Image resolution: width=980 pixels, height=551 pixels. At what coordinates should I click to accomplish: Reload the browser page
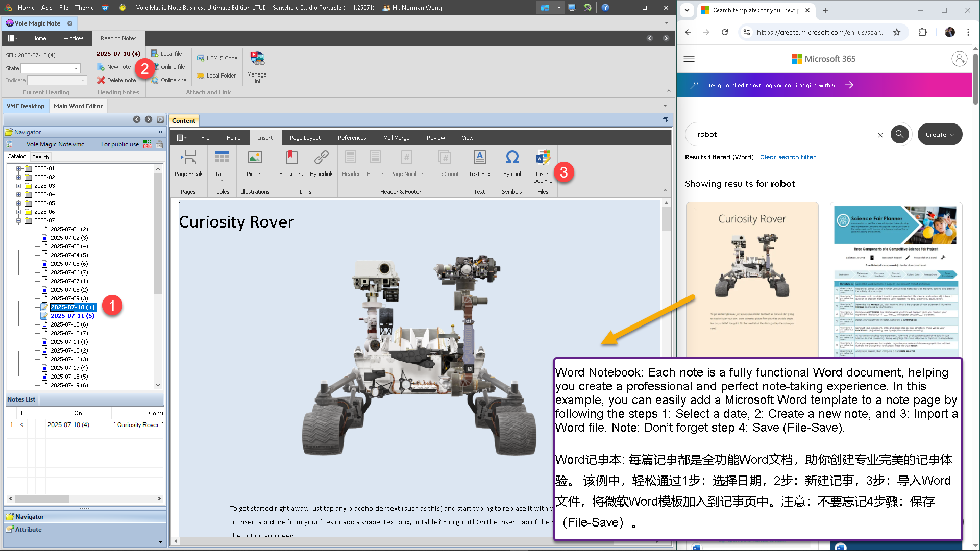coord(724,32)
